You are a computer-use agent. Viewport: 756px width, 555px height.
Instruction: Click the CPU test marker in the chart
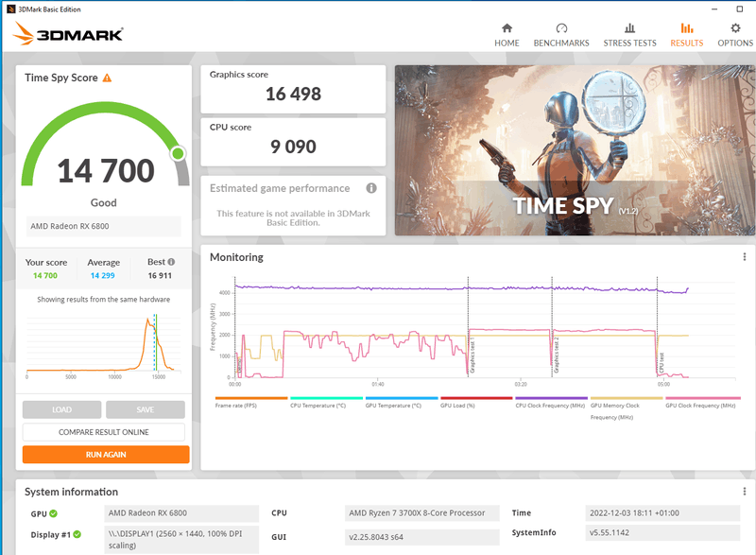(661, 363)
